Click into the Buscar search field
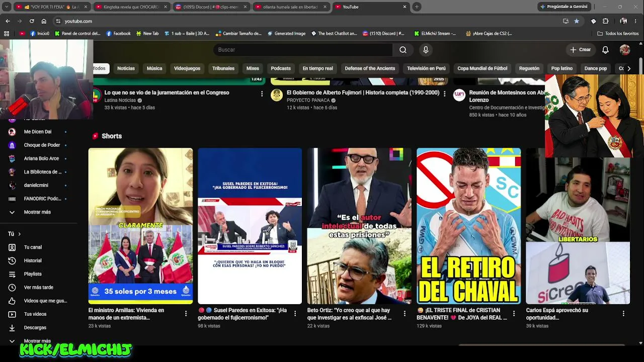Image resolution: width=644 pixels, height=362 pixels. 303,50
